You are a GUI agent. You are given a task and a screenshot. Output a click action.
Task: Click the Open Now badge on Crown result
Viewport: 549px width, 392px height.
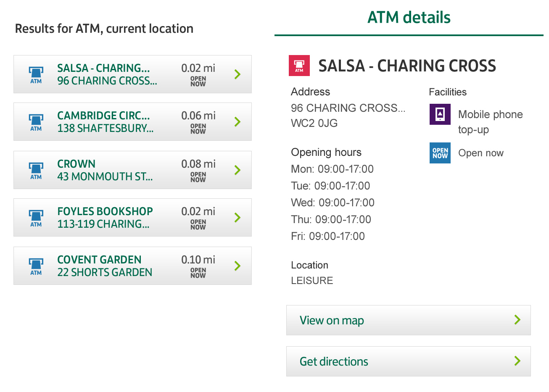[198, 177]
